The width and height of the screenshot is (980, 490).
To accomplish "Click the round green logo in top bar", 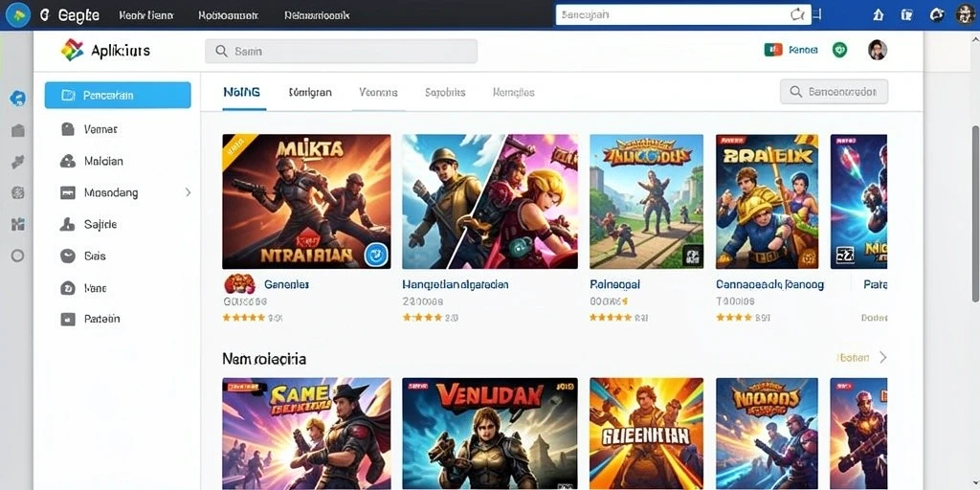I will (18, 14).
